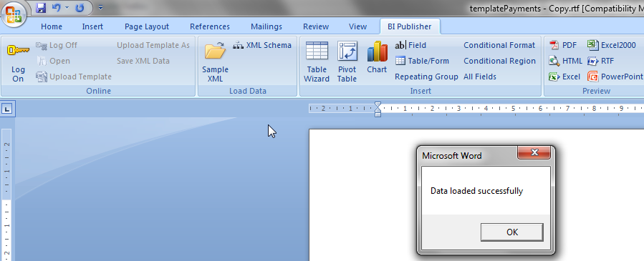
Task: Preview template as PDF
Action: point(563,45)
